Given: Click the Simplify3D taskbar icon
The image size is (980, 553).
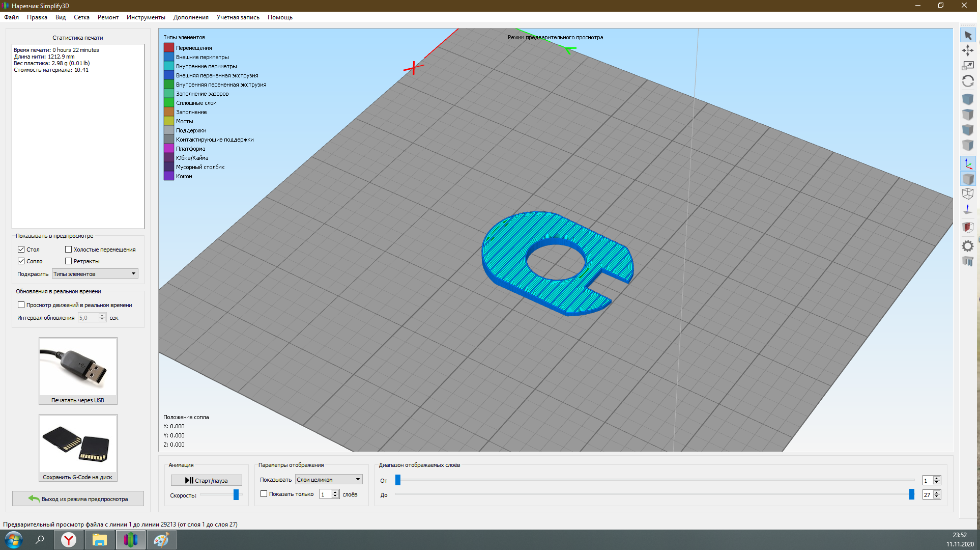Looking at the screenshot, I should [x=131, y=540].
